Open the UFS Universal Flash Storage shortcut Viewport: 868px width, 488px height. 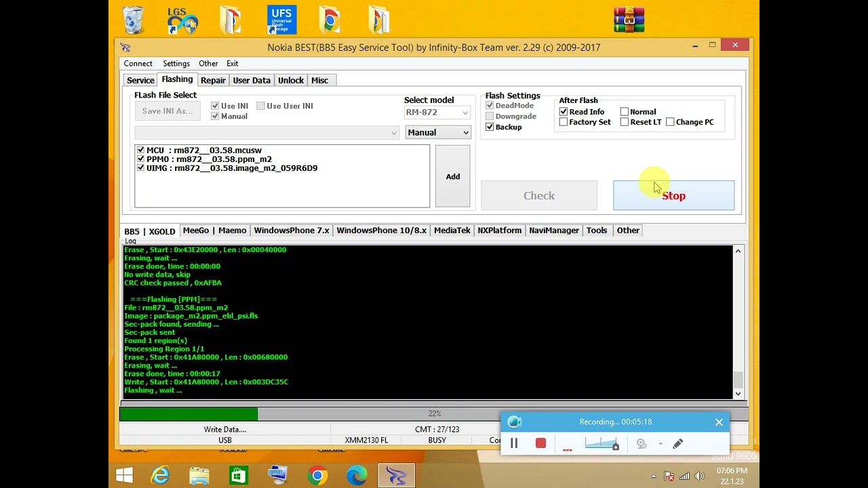coord(281,20)
